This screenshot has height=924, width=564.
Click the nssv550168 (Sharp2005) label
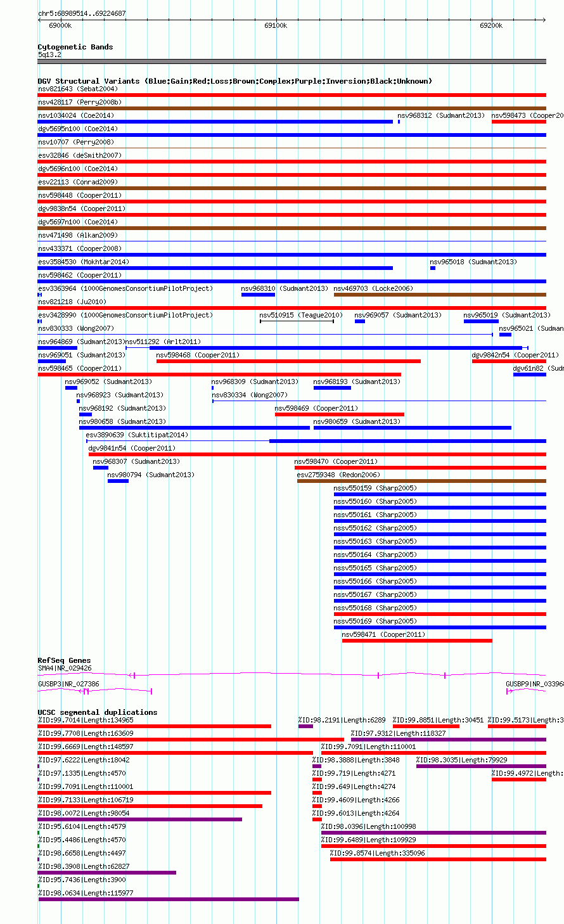[375, 608]
